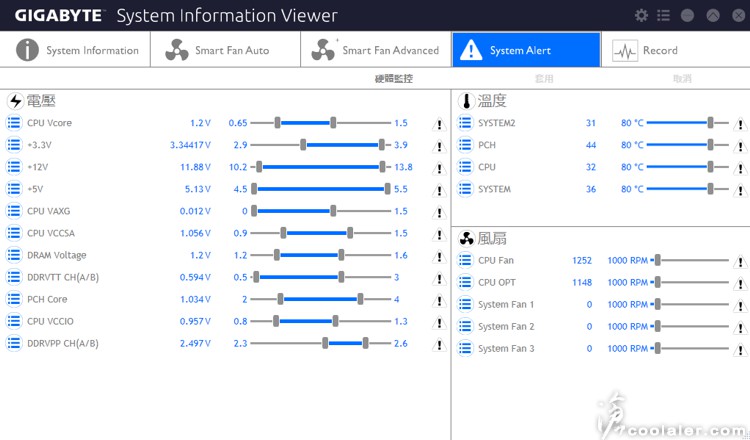Screen dimensions: 750x440
Task: Click the PCH temperature value 44
Action: (x=591, y=145)
